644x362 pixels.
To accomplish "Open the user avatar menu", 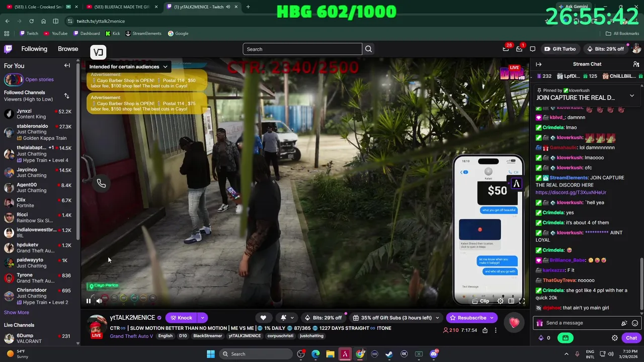I will click(x=636, y=49).
